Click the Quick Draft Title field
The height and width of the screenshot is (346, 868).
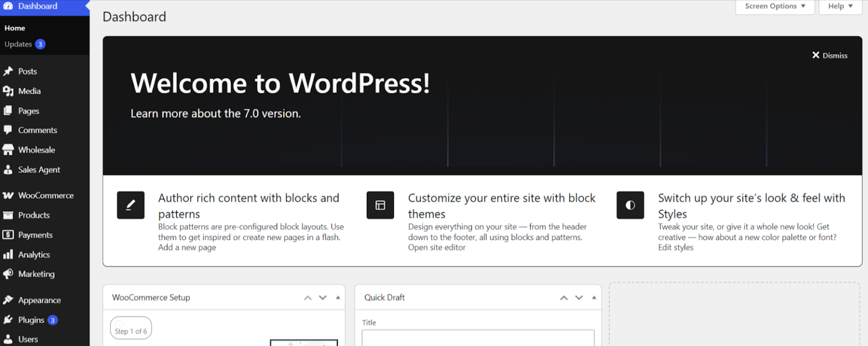[x=478, y=338]
